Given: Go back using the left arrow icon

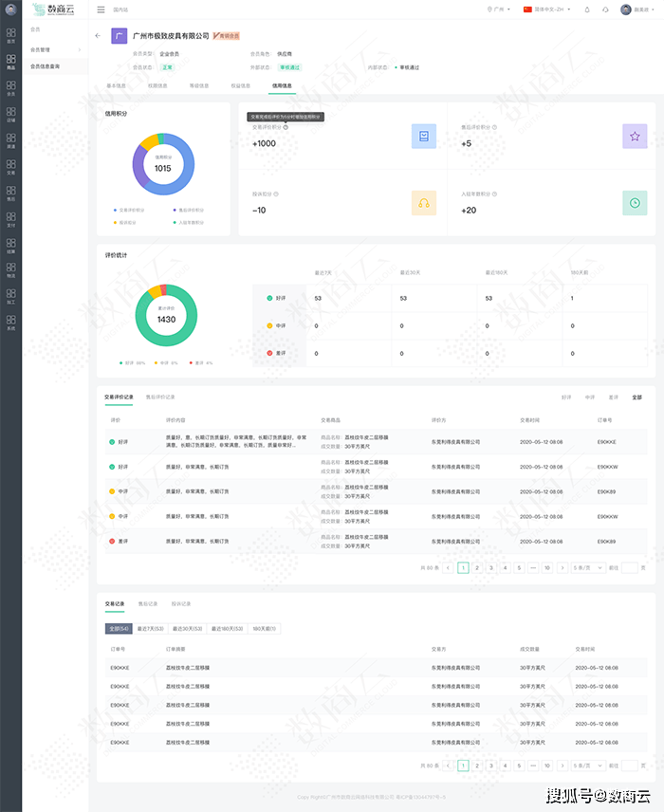Looking at the screenshot, I should [98, 36].
